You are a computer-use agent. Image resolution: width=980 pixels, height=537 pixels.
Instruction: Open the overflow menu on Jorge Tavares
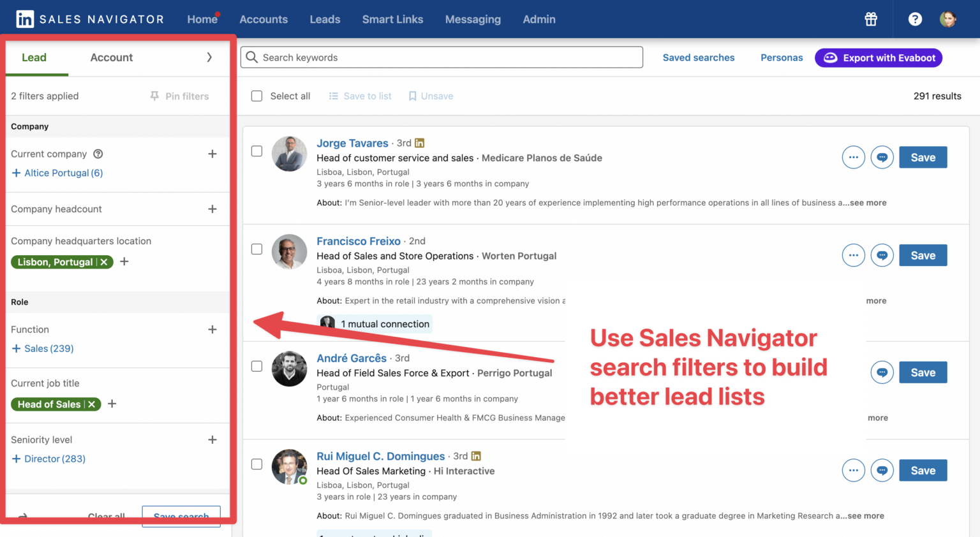pos(853,157)
